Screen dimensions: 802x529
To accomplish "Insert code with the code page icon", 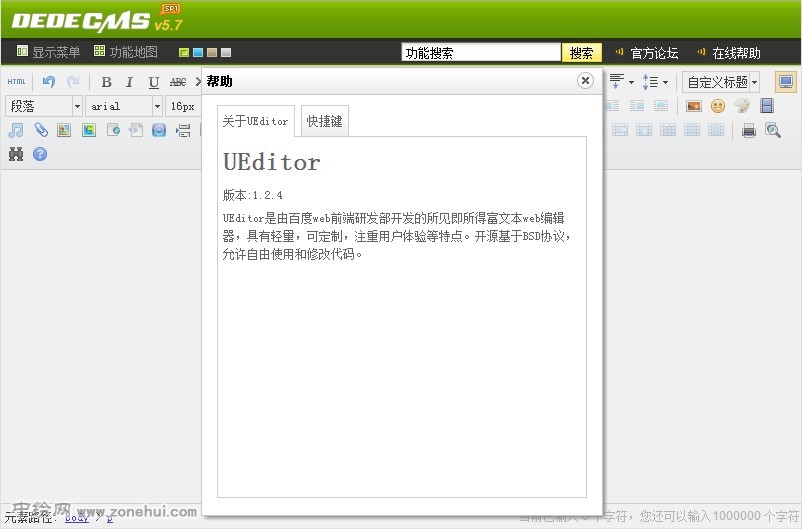I will coord(136,130).
